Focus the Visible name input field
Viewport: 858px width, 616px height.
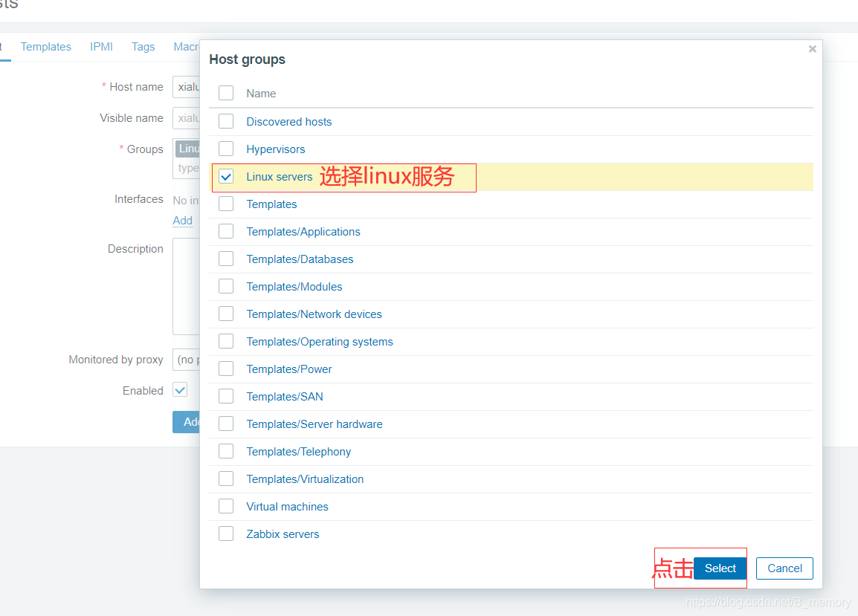pyautogui.click(x=186, y=118)
